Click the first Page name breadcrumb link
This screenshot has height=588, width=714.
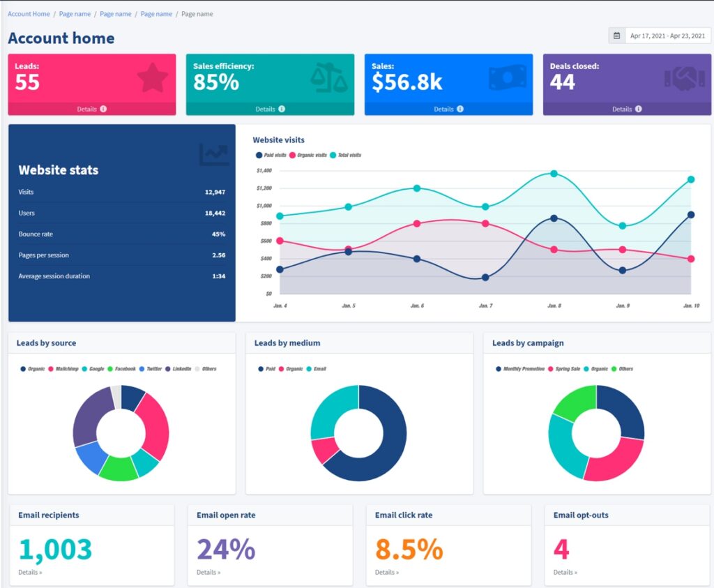[75, 14]
